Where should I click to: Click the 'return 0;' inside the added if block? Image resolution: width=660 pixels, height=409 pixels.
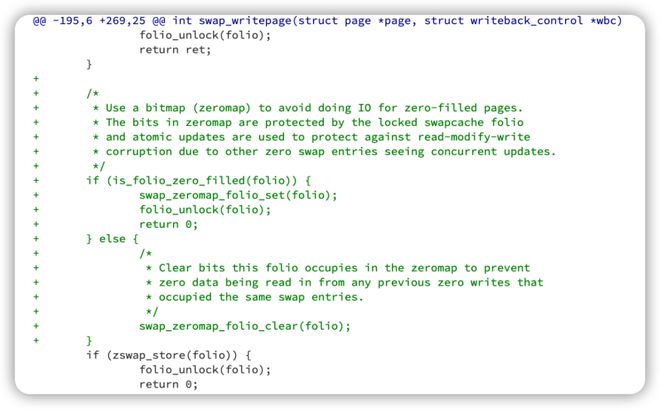(168, 224)
